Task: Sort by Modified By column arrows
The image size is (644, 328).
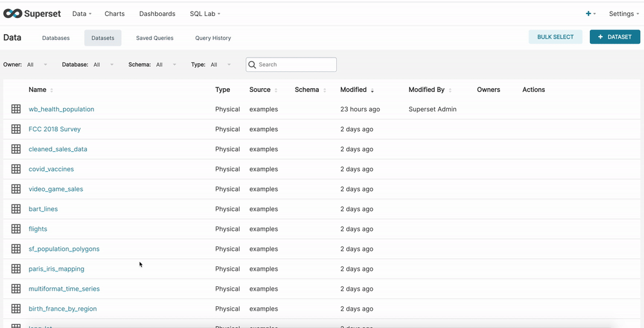Action: coord(450,90)
